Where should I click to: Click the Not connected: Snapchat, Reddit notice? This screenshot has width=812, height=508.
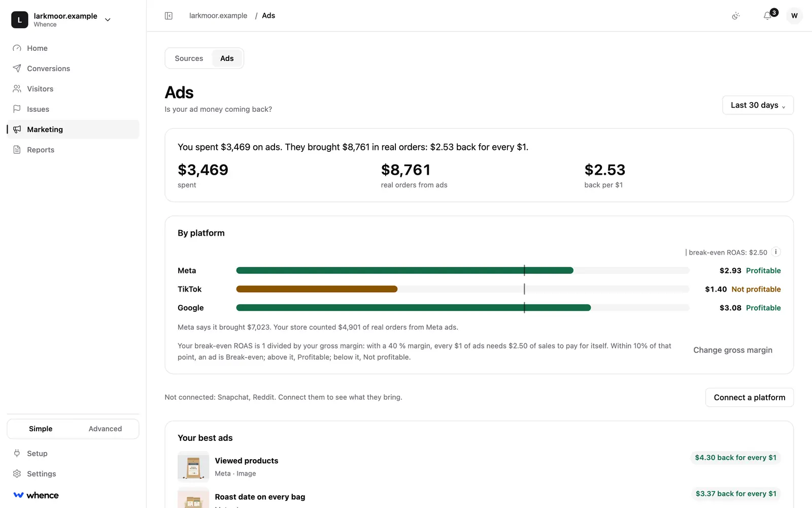coord(283,397)
